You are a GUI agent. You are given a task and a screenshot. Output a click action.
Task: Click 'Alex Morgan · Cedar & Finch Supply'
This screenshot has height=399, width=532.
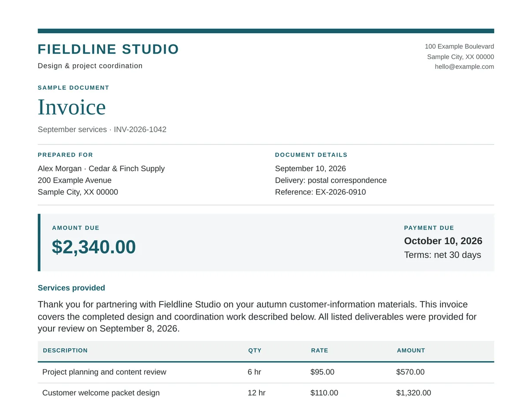click(101, 168)
